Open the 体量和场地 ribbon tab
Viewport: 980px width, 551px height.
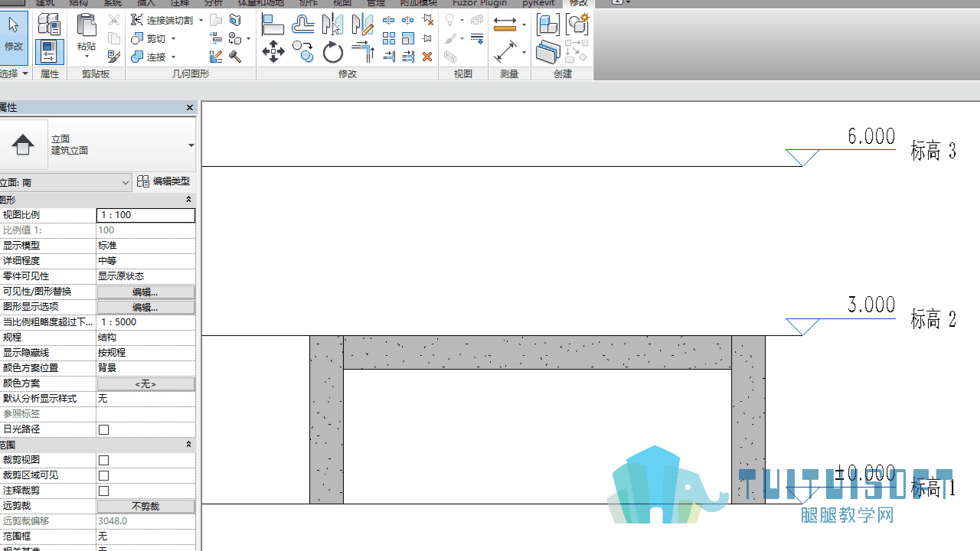[263, 3]
